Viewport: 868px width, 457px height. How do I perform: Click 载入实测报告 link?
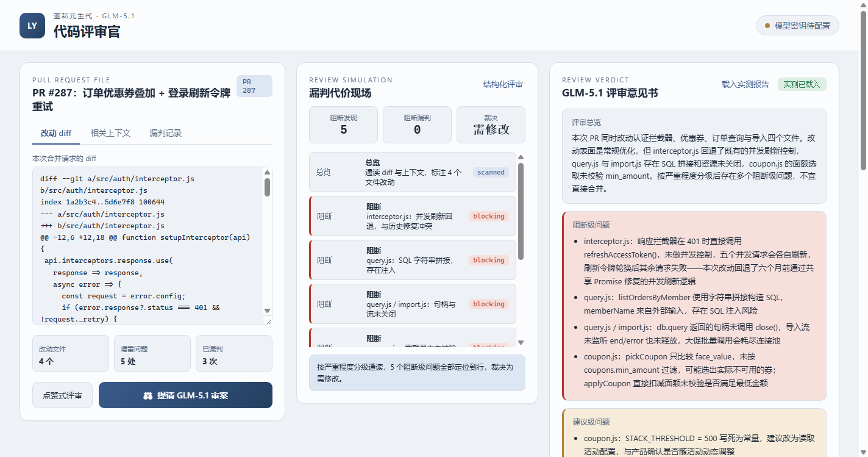pyautogui.click(x=745, y=84)
